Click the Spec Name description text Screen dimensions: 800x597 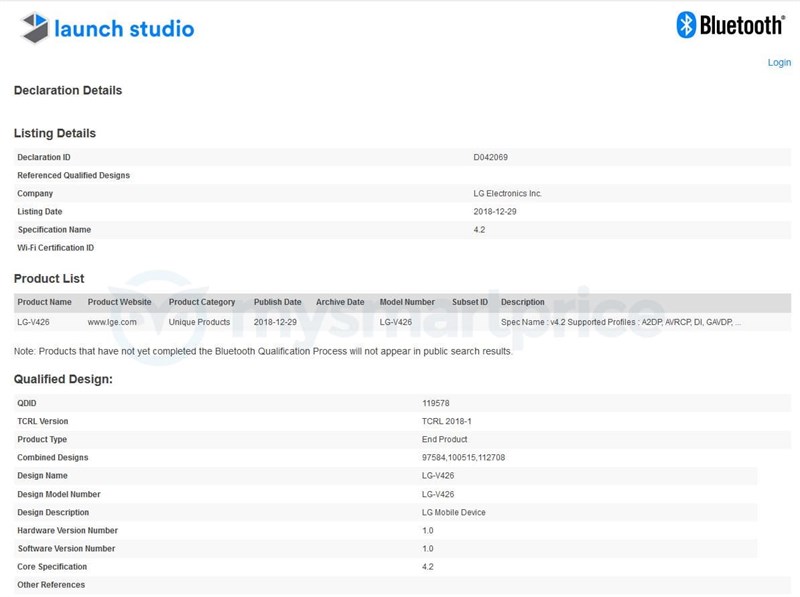click(x=620, y=322)
